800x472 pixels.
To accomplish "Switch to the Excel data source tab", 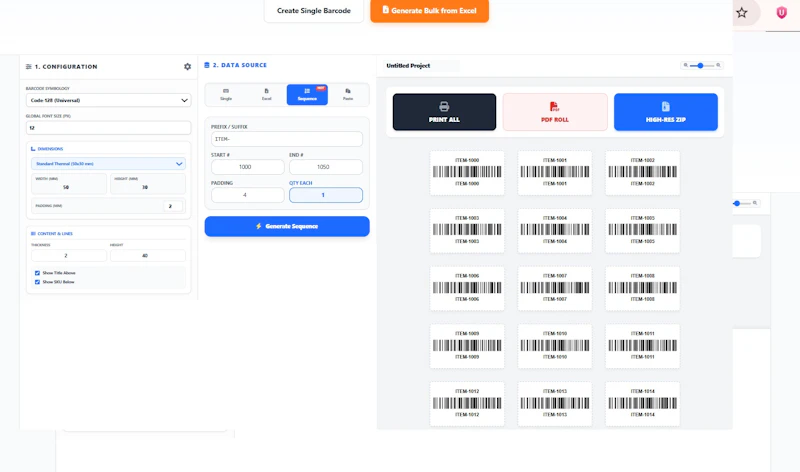I will click(x=266, y=94).
